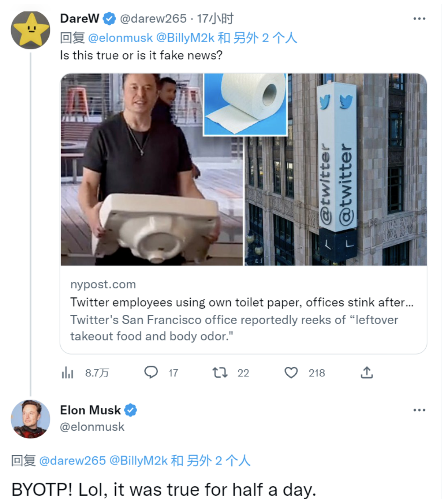This screenshot has width=442, height=504.
Task: Show the other 2 people DareW replied to
Action: [265, 38]
